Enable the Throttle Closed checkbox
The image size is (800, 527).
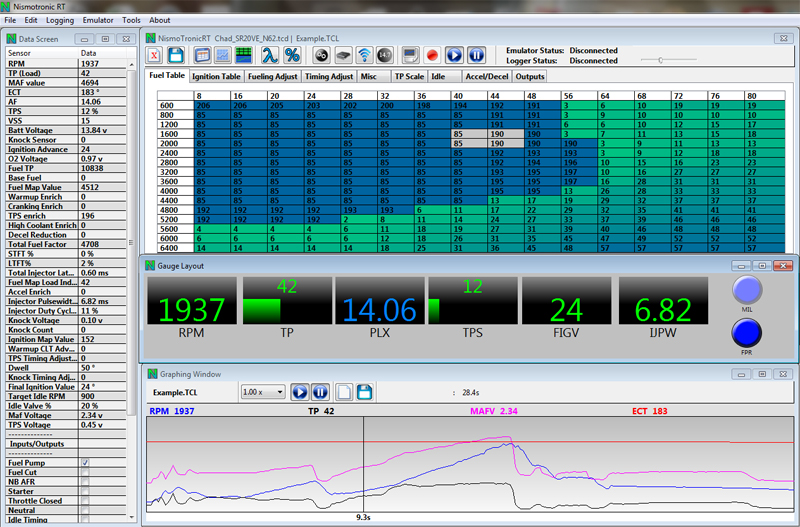tap(85, 501)
